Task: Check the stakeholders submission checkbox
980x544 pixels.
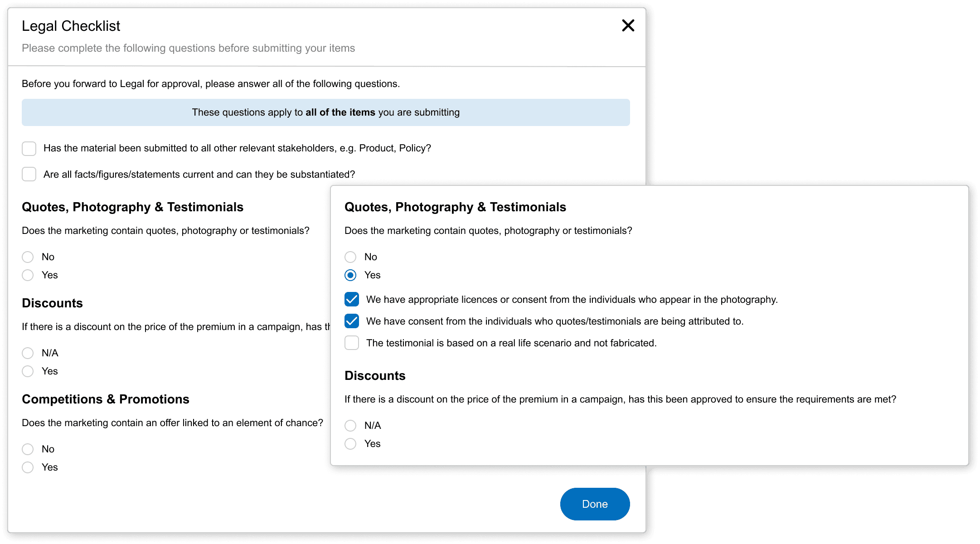Action: tap(29, 148)
